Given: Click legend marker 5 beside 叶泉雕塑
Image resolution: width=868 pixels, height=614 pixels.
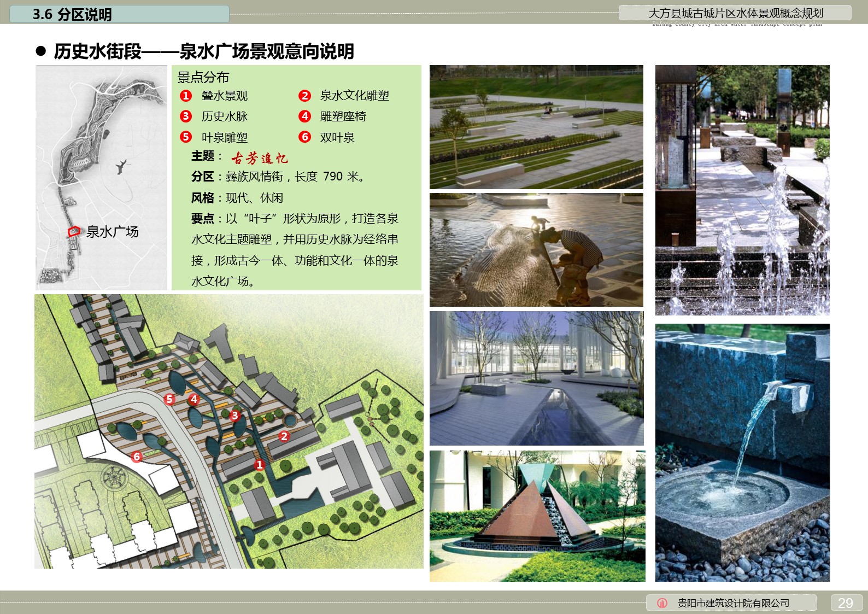Looking at the screenshot, I should pos(186,137).
